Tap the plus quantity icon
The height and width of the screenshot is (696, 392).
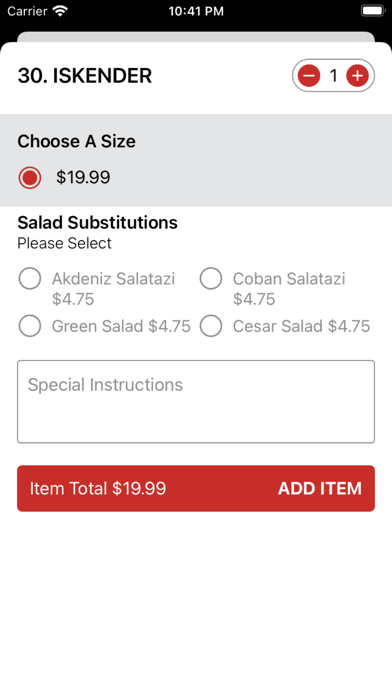click(x=357, y=76)
